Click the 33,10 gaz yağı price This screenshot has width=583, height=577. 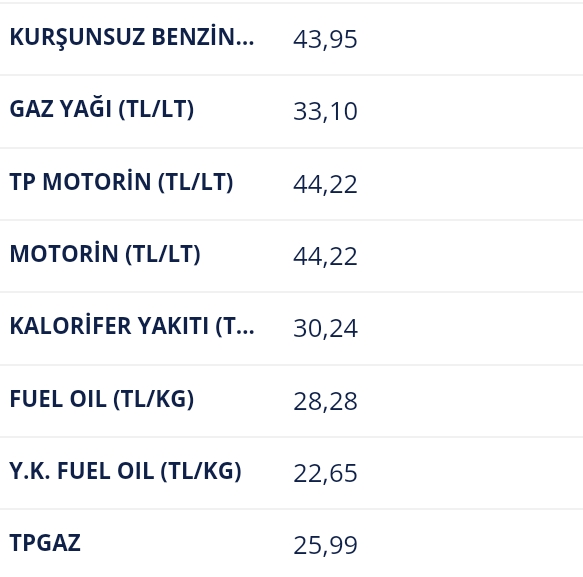click(325, 112)
